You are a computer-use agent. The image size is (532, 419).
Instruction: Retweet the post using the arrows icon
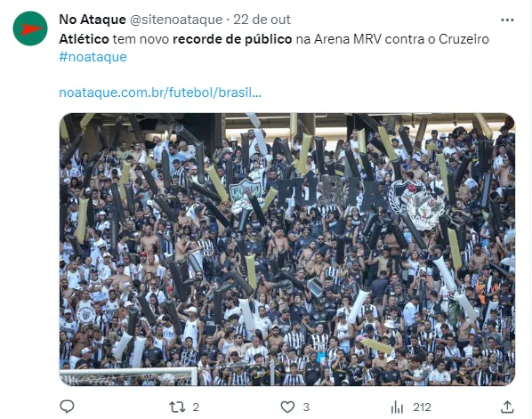click(x=177, y=407)
